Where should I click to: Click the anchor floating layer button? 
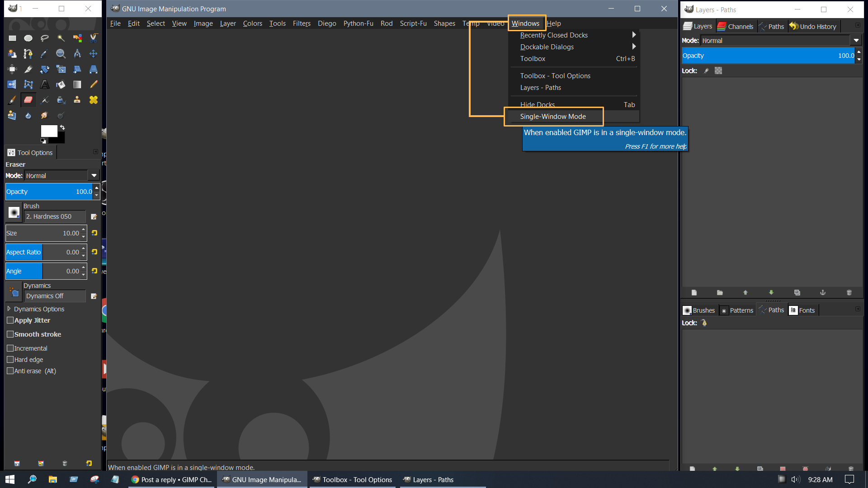(823, 293)
